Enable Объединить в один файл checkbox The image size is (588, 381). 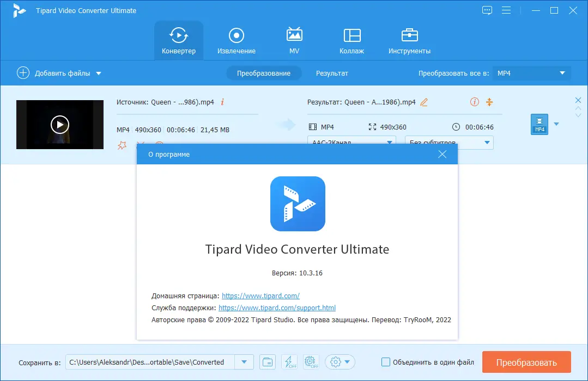pyautogui.click(x=385, y=362)
